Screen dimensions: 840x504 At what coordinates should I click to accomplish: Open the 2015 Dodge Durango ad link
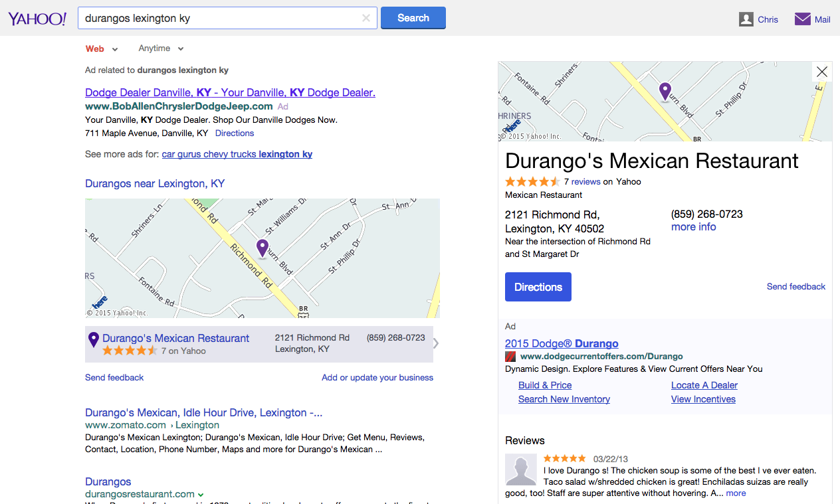[x=562, y=343]
